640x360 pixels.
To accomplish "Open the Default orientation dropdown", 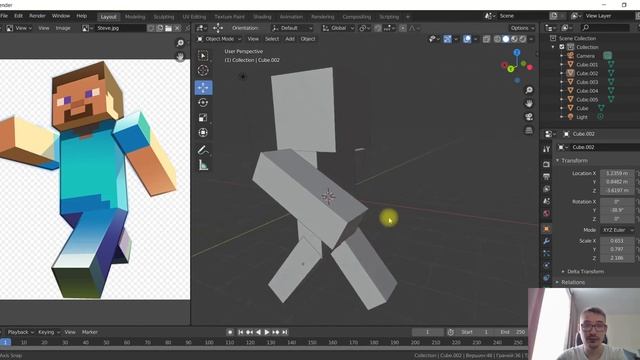I will pyautogui.click(x=292, y=28).
